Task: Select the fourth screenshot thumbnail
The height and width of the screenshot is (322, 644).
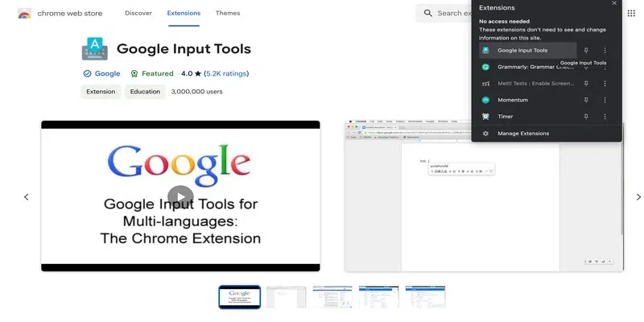Action: (378, 297)
